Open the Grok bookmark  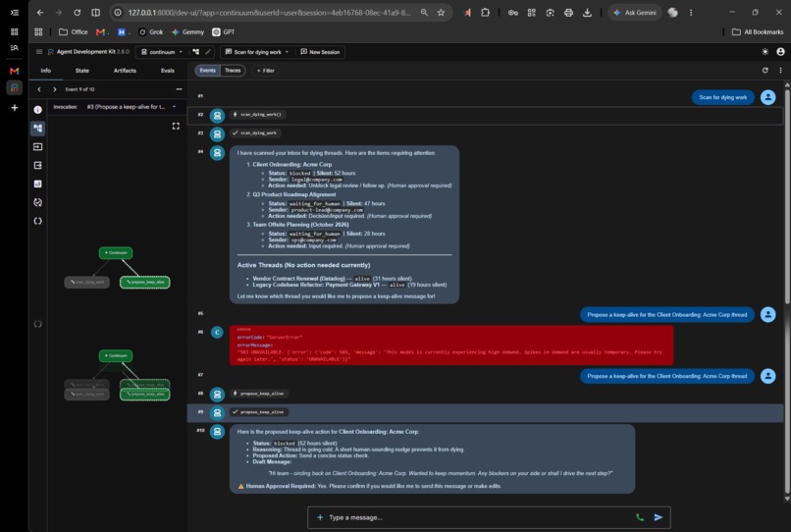point(151,31)
